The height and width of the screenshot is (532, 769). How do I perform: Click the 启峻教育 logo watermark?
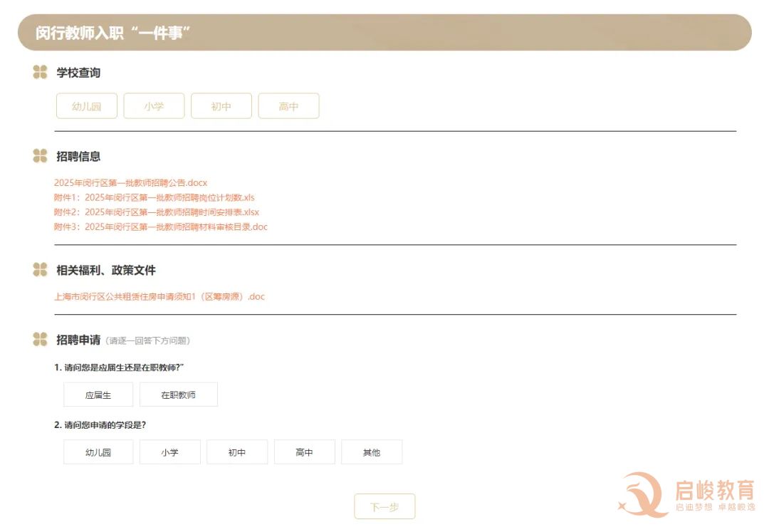[x=686, y=494]
